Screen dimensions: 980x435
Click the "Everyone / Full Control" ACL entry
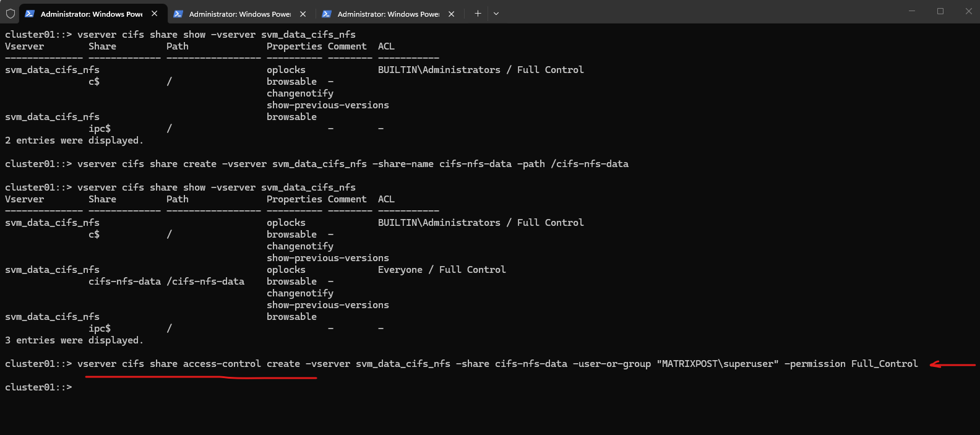click(x=442, y=270)
